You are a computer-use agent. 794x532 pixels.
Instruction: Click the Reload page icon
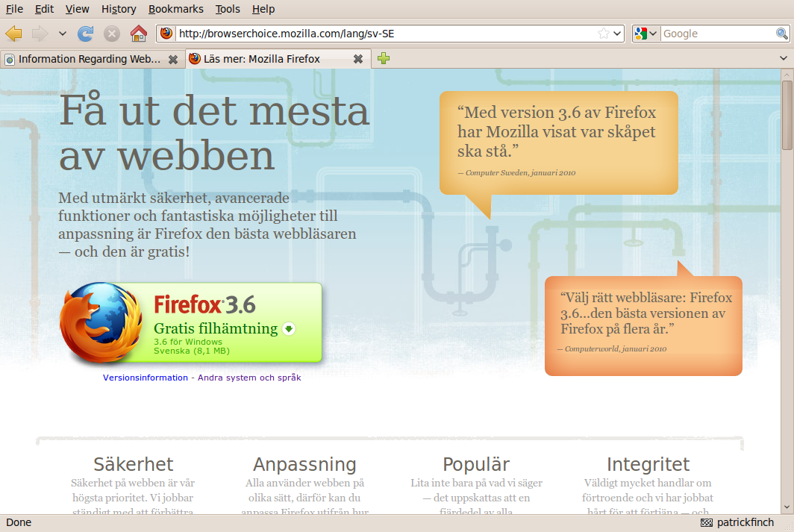coord(86,34)
